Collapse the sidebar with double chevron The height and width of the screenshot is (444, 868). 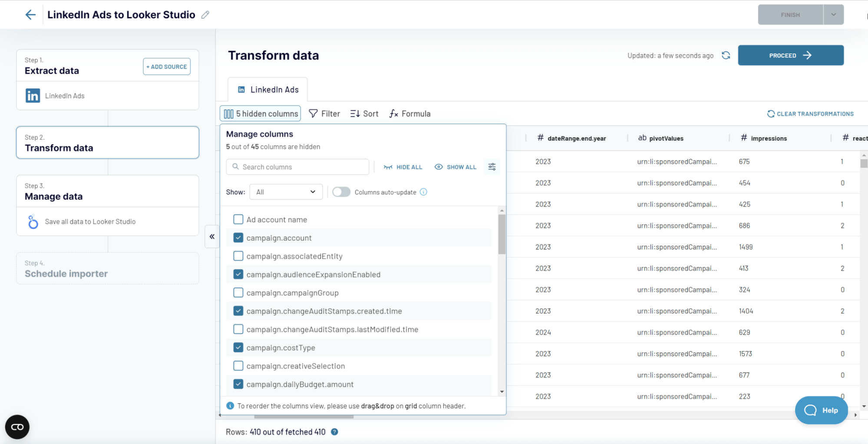click(x=212, y=237)
